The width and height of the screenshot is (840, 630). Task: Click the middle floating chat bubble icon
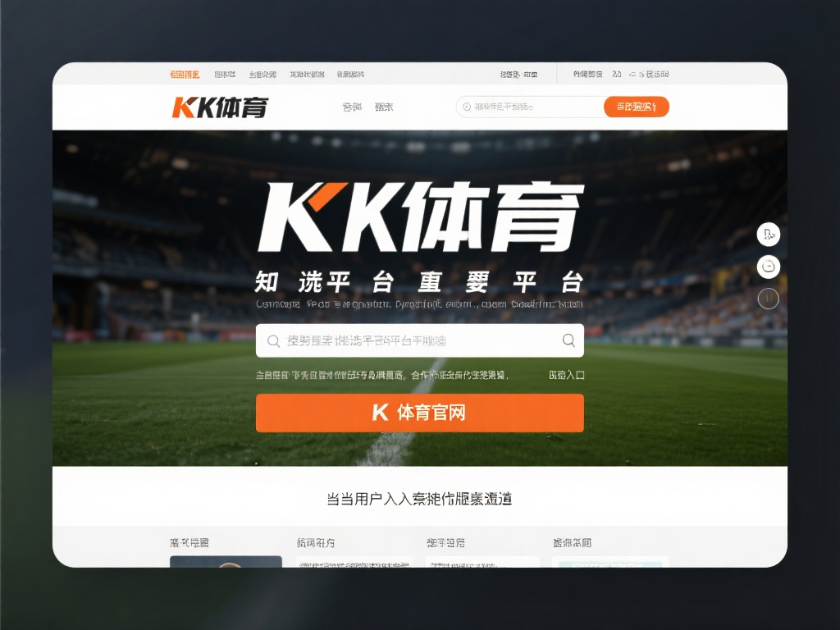pyautogui.click(x=768, y=267)
